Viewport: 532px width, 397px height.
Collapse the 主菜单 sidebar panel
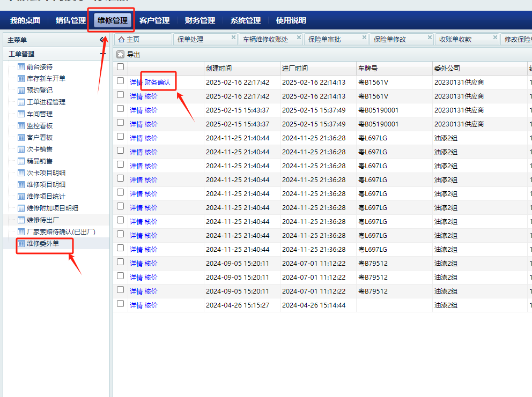click(x=102, y=40)
